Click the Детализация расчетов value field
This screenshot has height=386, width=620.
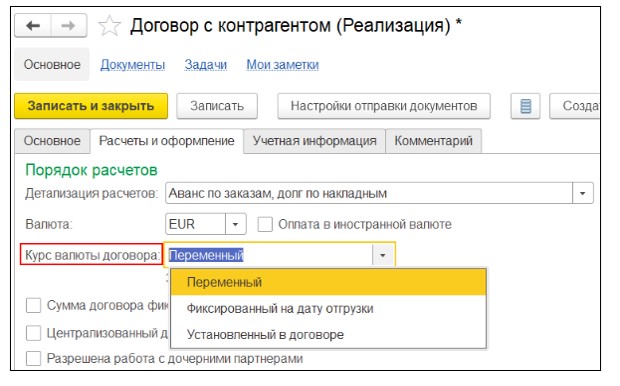coord(369,193)
